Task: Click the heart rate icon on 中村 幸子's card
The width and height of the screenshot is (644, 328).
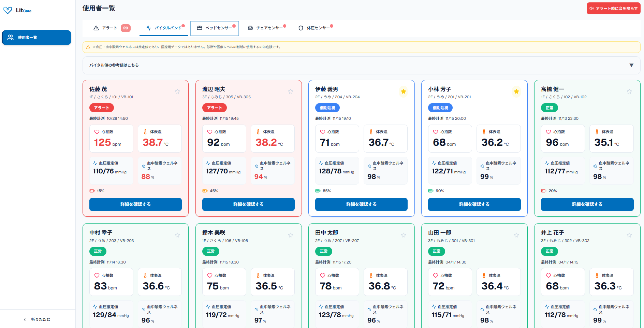Action: pyautogui.click(x=97, y=275)
